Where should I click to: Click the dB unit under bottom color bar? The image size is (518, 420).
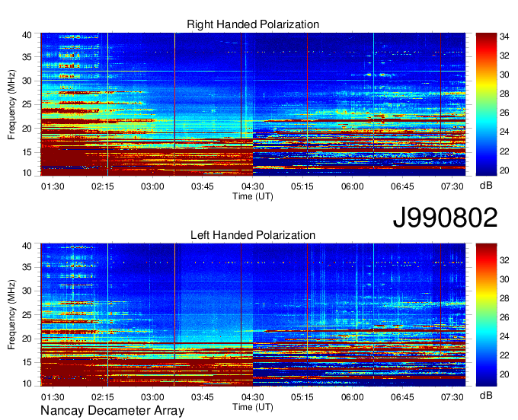pyautogui.click(x=486, y=395)
